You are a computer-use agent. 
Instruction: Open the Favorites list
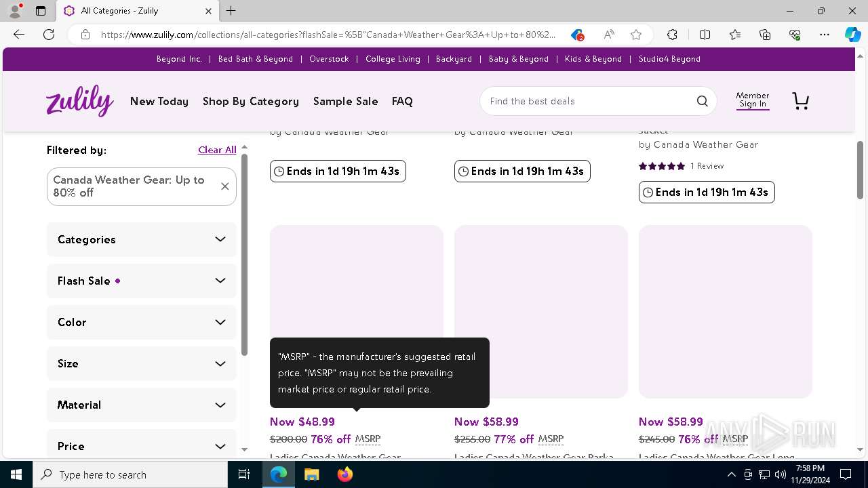[735, 35]
